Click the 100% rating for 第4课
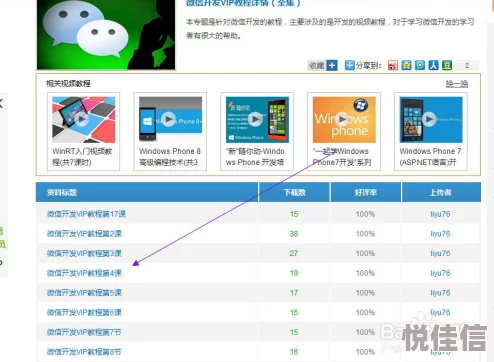This screenshot has height=362, width=494. coord(365,273)
